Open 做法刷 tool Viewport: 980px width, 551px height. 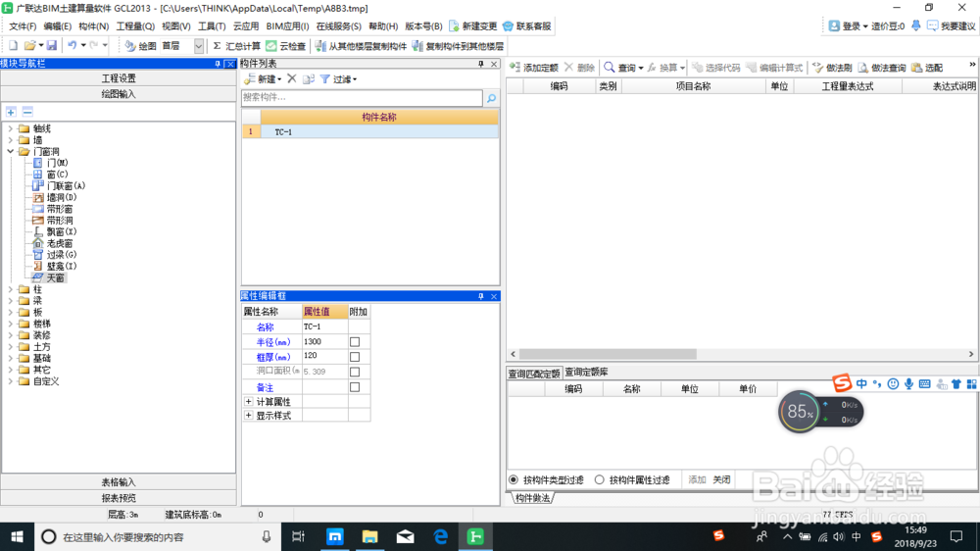(x=832, y=68)
